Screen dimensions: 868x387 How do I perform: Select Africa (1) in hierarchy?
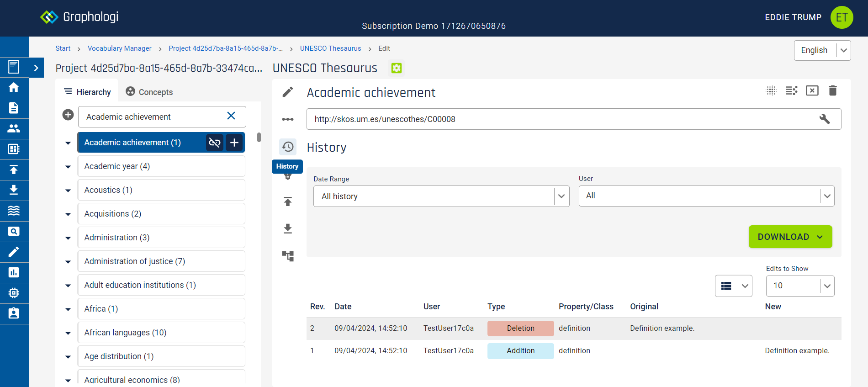point(161,309)
